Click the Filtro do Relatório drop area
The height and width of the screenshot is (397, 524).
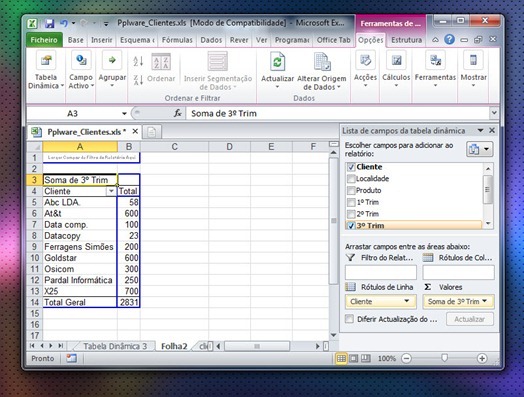pos(381,272)
